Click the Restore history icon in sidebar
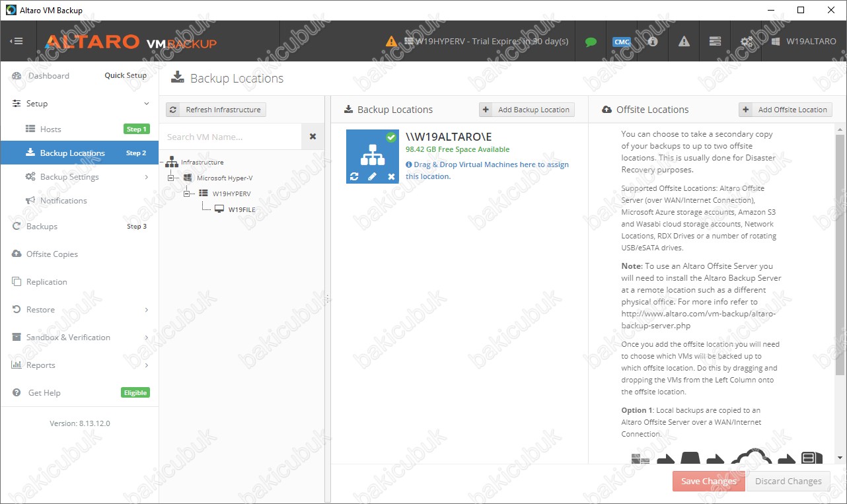The height and width of the screenshot is (504, 847). [x=17, y=309]
